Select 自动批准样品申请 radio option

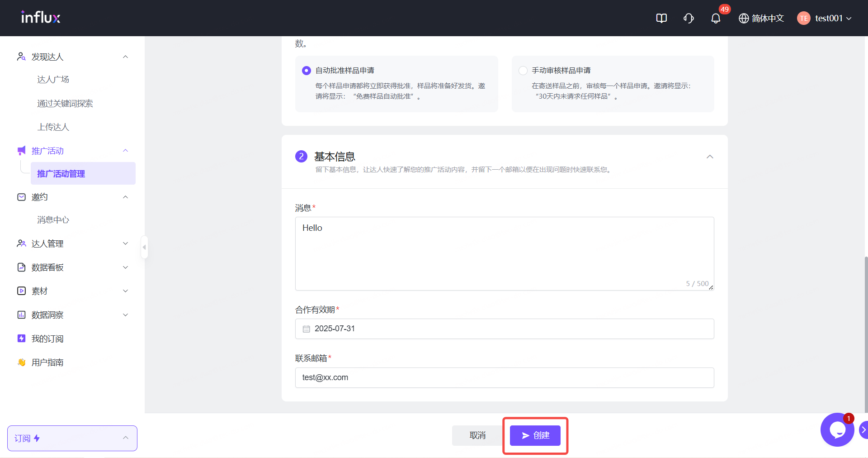pyautogui.click(x=307, y=71)
